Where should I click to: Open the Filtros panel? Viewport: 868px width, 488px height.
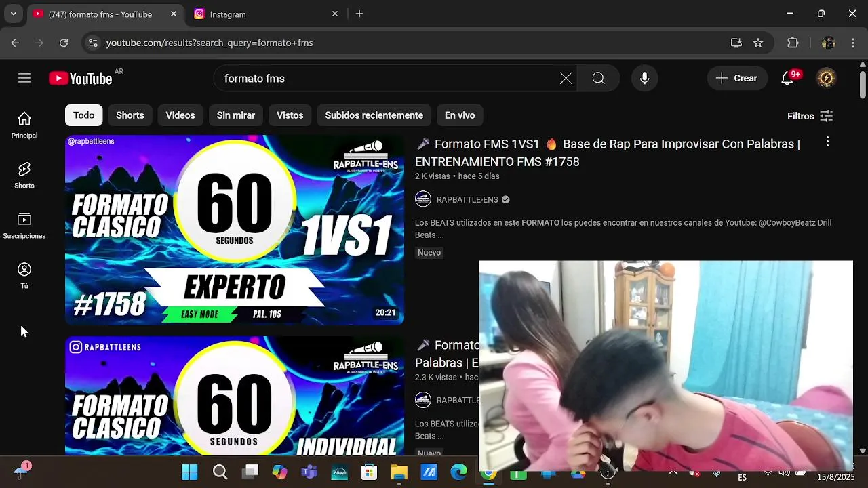pyautogui.click(x=810, y=116)
